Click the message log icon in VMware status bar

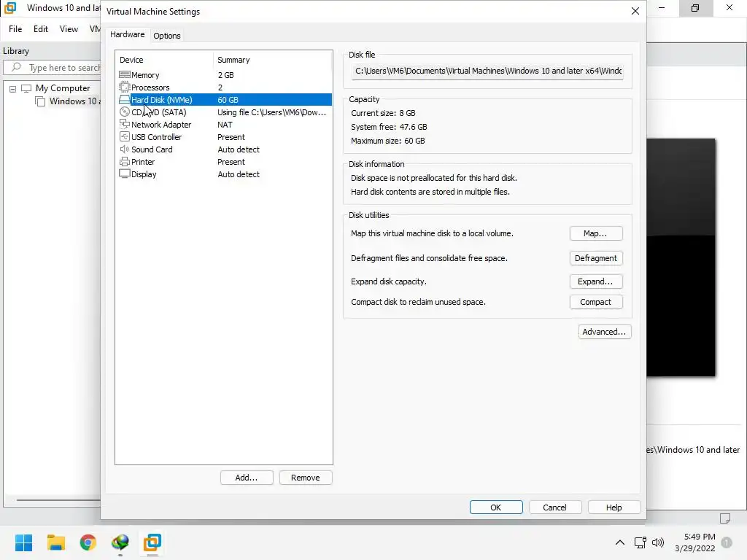[725, 518]
